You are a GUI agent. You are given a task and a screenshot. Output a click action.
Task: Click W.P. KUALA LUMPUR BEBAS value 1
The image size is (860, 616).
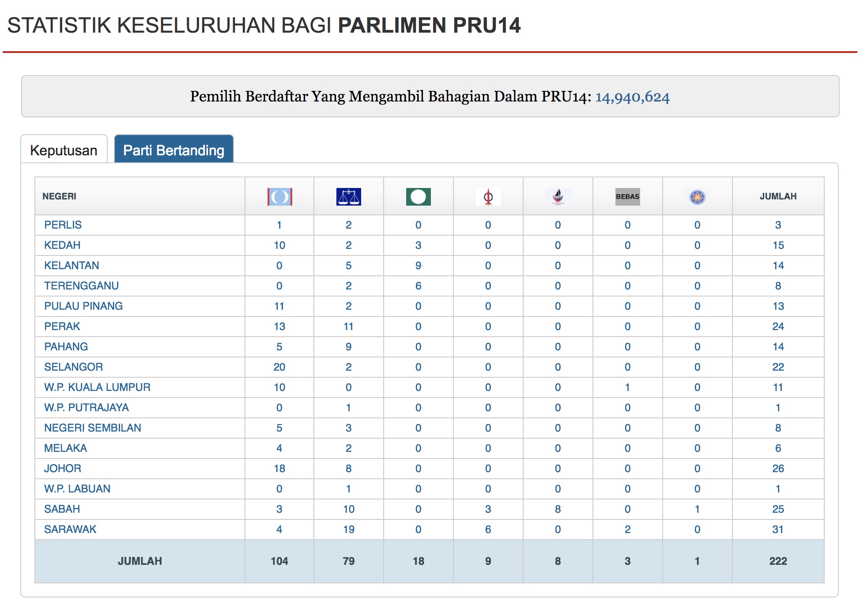coord(628,387)
